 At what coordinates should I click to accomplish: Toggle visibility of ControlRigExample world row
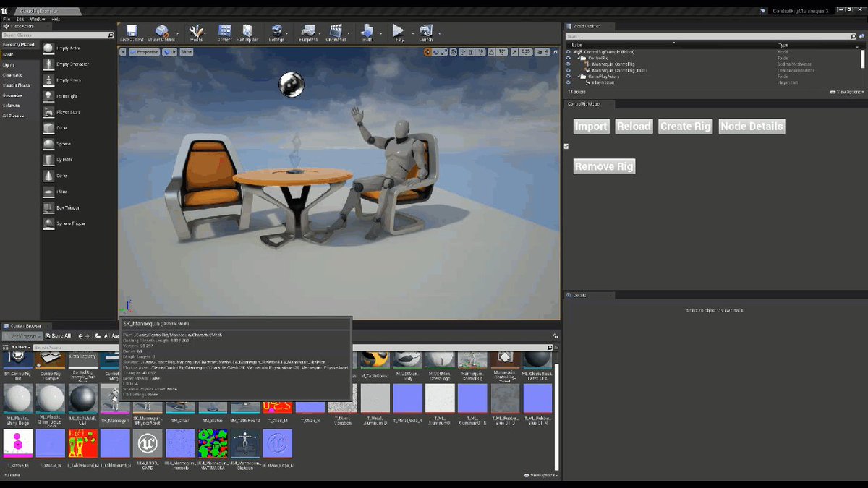(569, 52)
